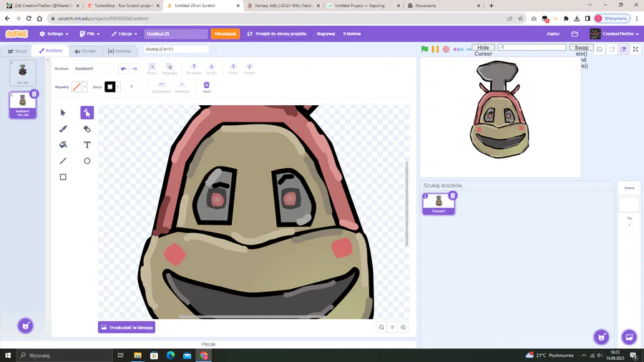The height and width of the screenshot is (362, 644).
Task: Pause the project with pause button
Action: point(435,49)
